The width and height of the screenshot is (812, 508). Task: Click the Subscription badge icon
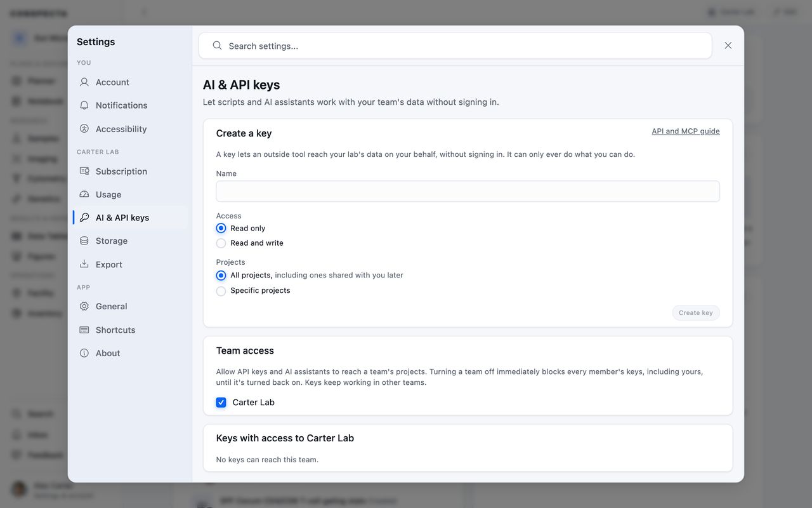point(84,171)
